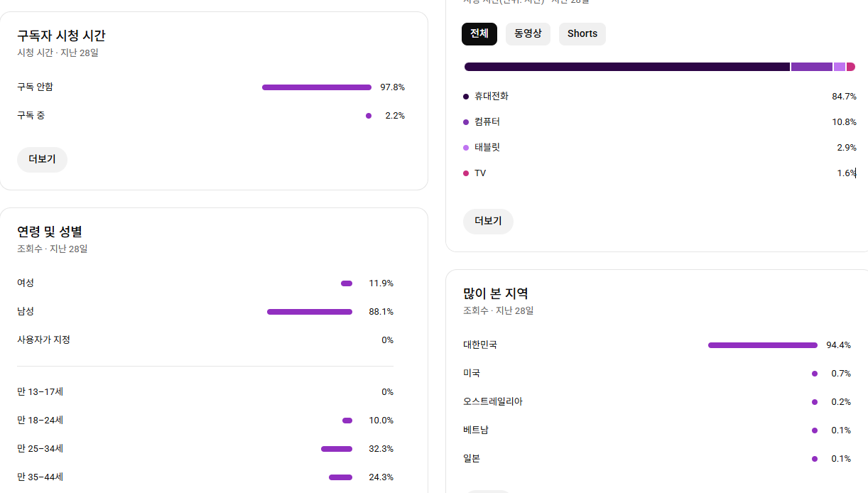
Task: Click the 연령 및 성별 card title
Action: click(50, 232)
